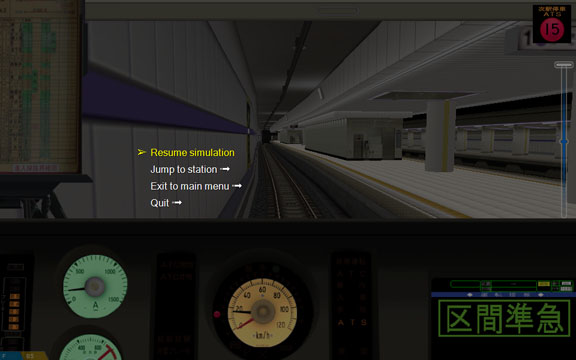Click the orange brake notch indicator lamps
Viewport: 576px width, 360px height.
click(14, 311)
